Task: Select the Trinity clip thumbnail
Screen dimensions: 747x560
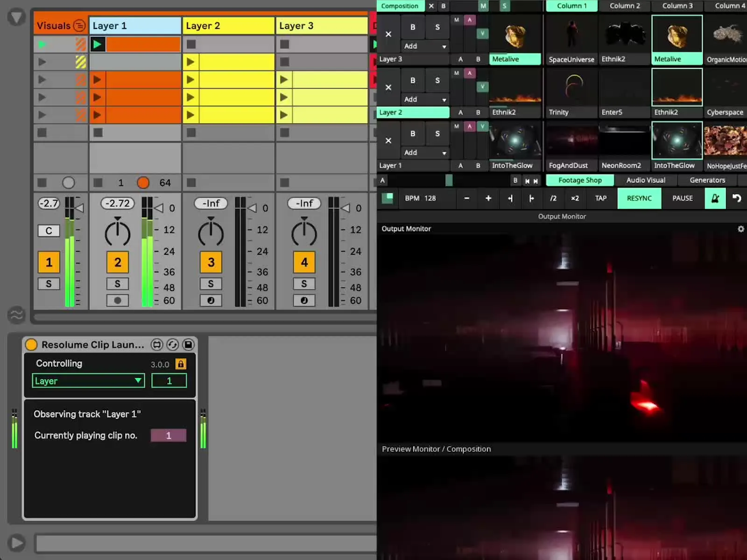Action: click(x=571, y=88)
